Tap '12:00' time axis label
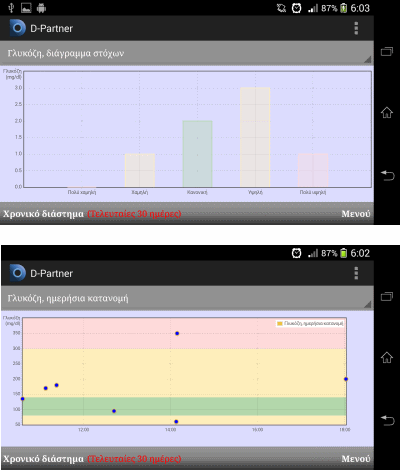The width and height of the screenshot is (400, 470). point(84,430)
